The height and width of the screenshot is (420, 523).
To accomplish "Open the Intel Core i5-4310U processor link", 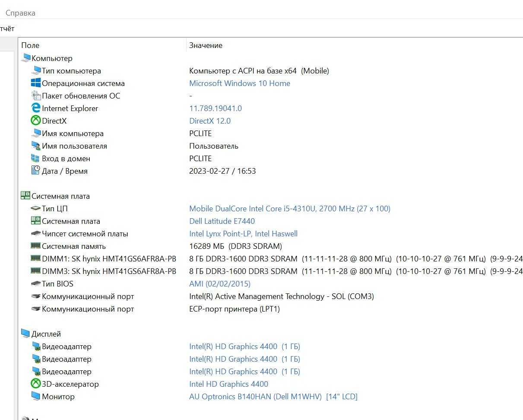I will tap(290, 209).
